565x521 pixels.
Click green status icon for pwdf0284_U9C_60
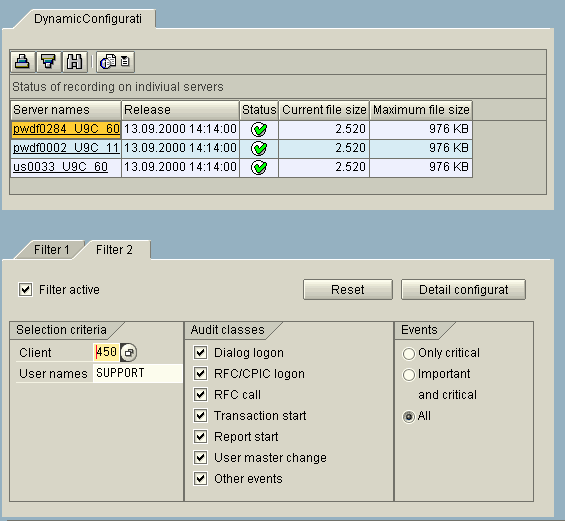click(259, 129)
